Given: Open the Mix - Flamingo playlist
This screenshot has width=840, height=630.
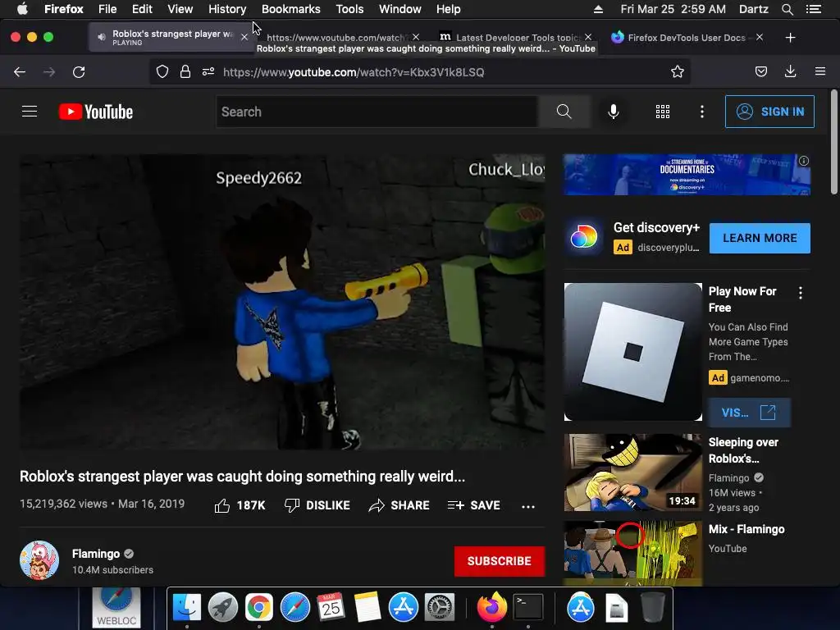Looking at the screenshot, I should (x=746, y=529).
